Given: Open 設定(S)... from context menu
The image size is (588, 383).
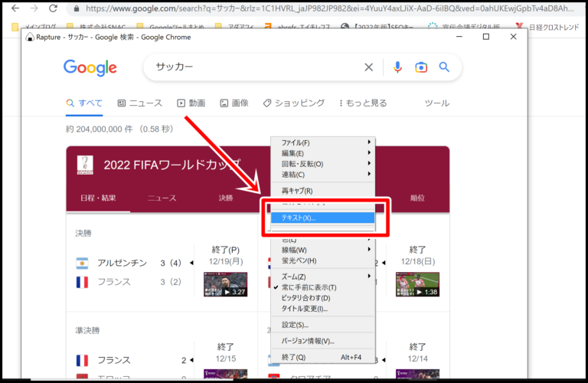Looking at the screenshot, I should [x=323, y=325].
